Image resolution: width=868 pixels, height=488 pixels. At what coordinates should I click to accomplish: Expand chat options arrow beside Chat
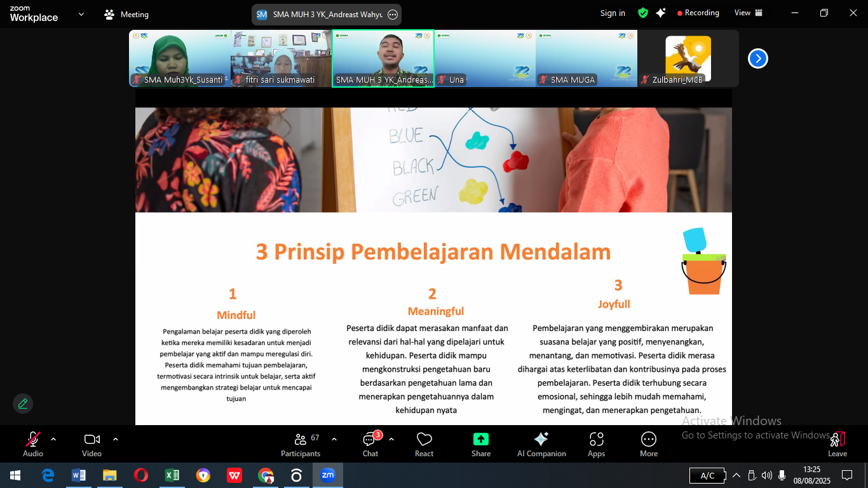pyautogui.click(x=391, y=439)
